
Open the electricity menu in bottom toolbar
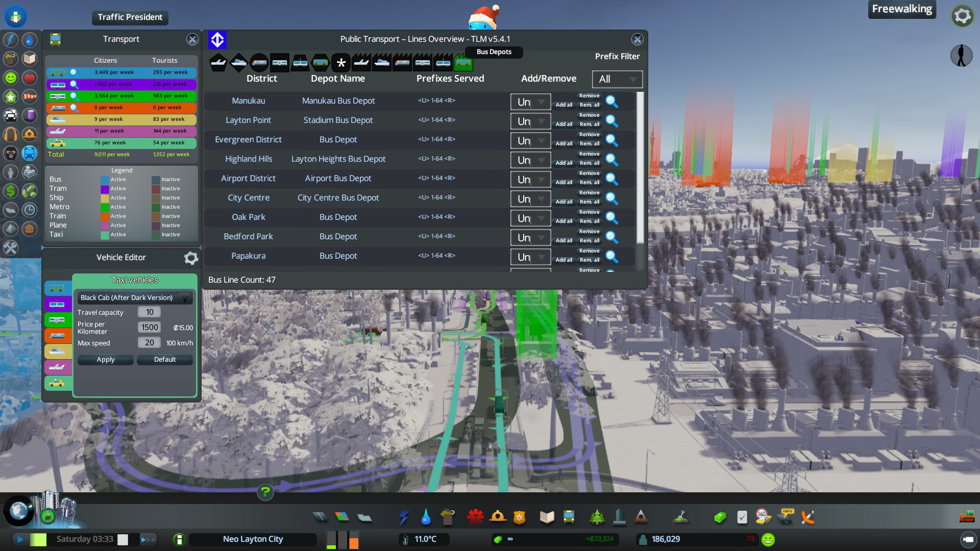pyautogui.click(x=404, y=517)
